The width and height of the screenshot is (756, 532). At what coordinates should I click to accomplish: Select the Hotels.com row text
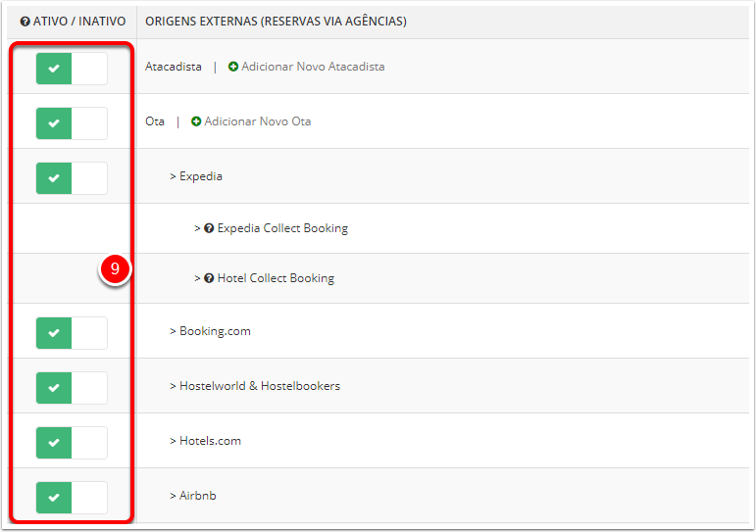point(210,441)
